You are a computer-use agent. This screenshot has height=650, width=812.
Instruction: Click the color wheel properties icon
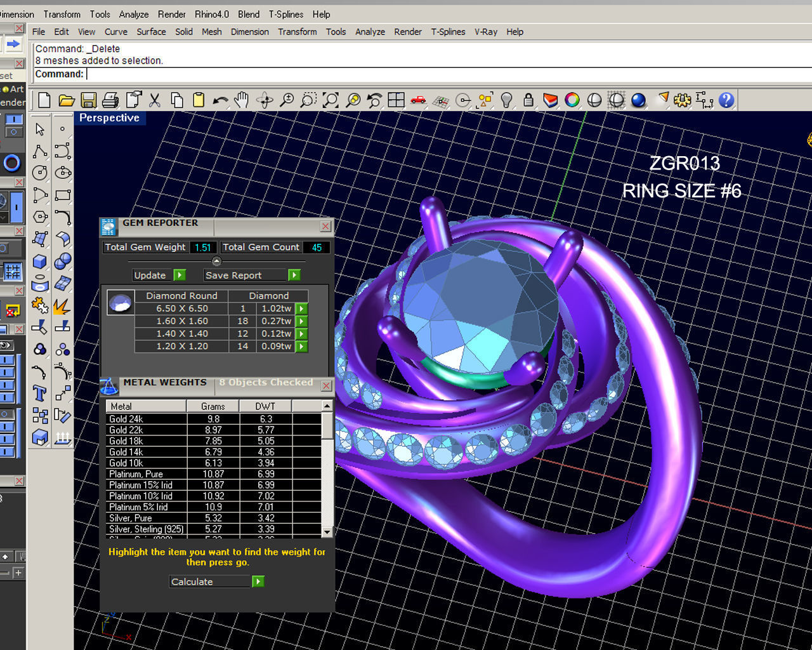coord(572,100)
